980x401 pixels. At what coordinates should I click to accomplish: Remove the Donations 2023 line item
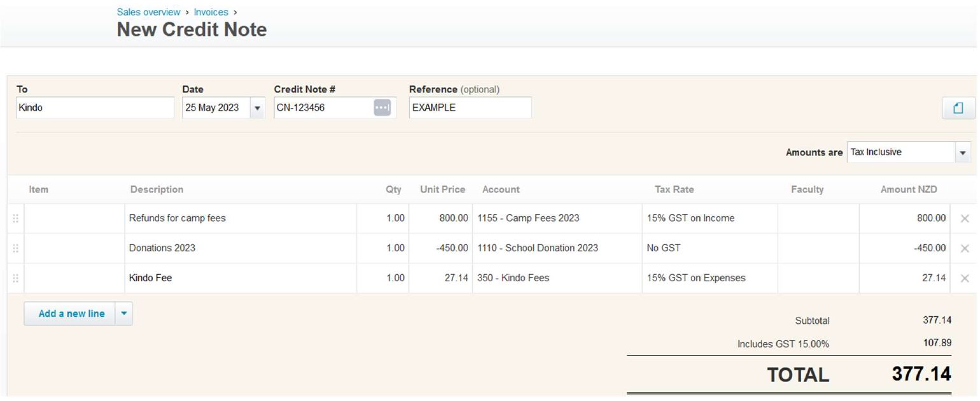(x=964, y=248)
